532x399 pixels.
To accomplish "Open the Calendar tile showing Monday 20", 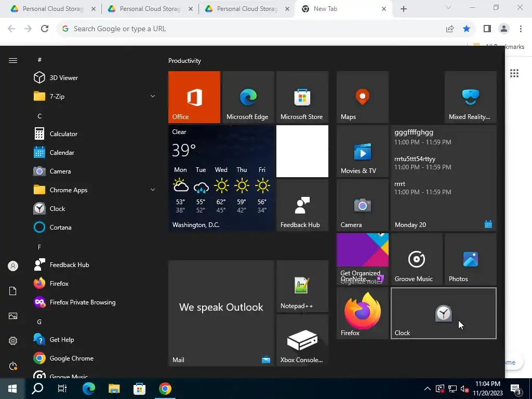I will pos(444,178).
